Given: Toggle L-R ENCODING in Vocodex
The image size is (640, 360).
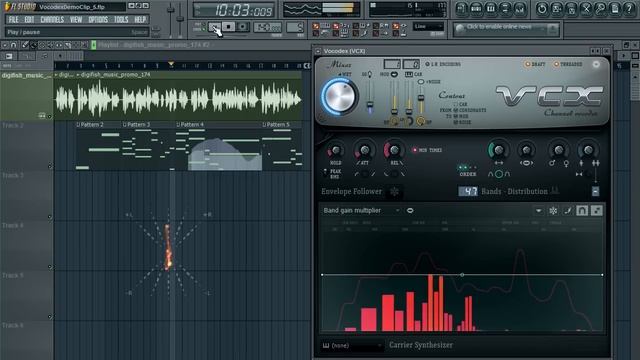Looking at the screenshot, I should (x=443, y=64).
